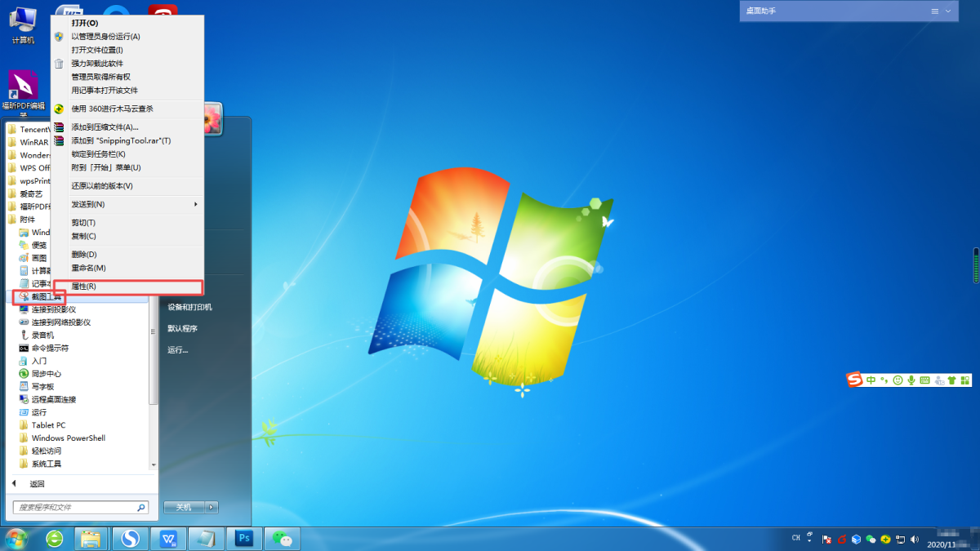The image size is (980, 551).
Task: Click the 关机 shutdown button
Action: (183, 507)
